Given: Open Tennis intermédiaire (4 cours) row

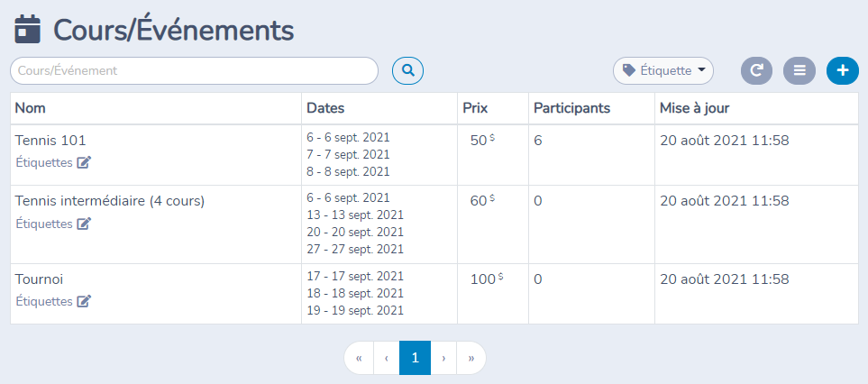Looking at the screenshot, I should 434,224.
